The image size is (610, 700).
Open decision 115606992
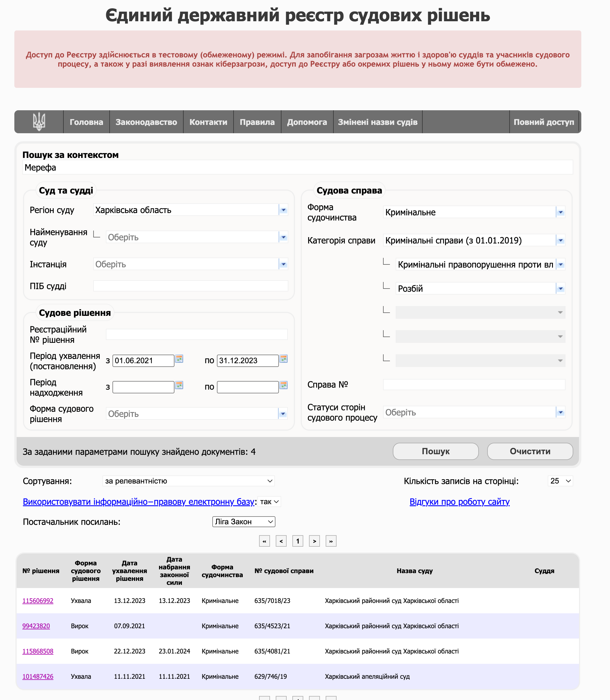pyautogui.click(x=38, y=601)
